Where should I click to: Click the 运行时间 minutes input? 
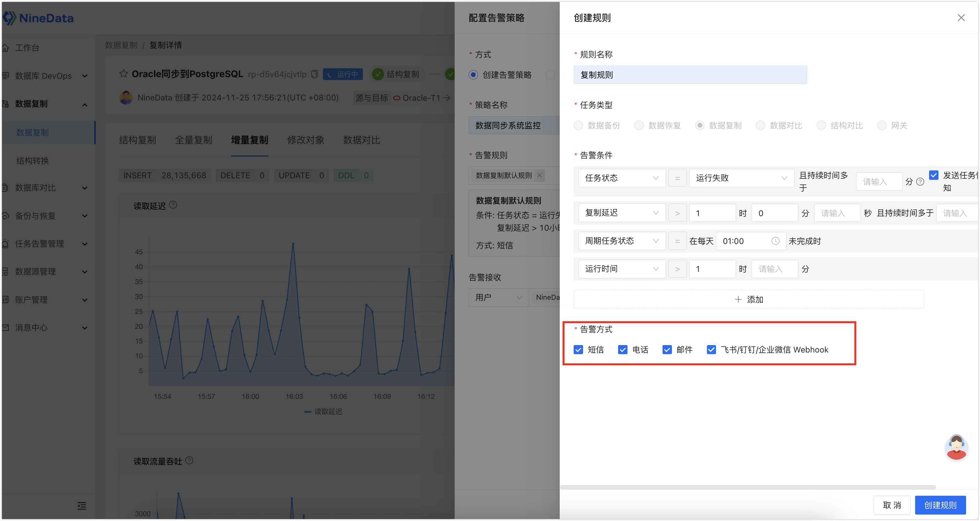point(775,269)
